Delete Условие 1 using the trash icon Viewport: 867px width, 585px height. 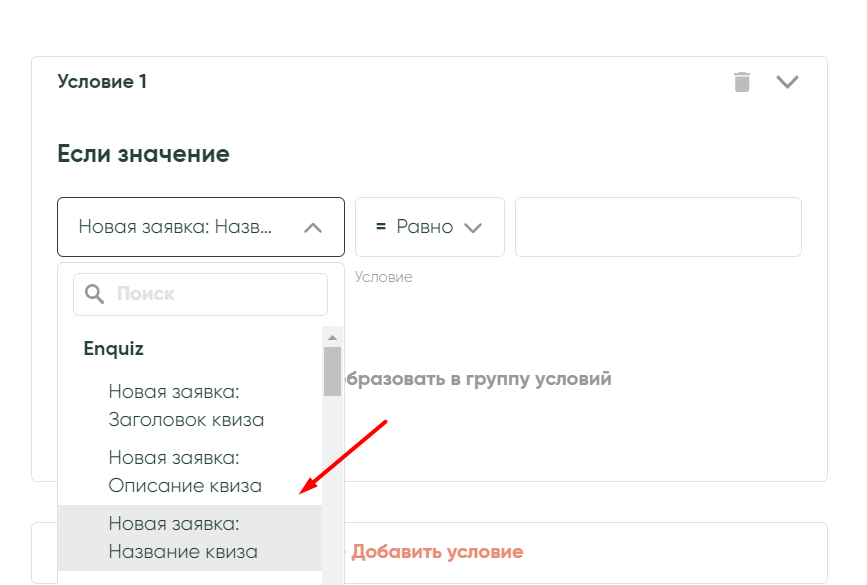coord(742,82)
